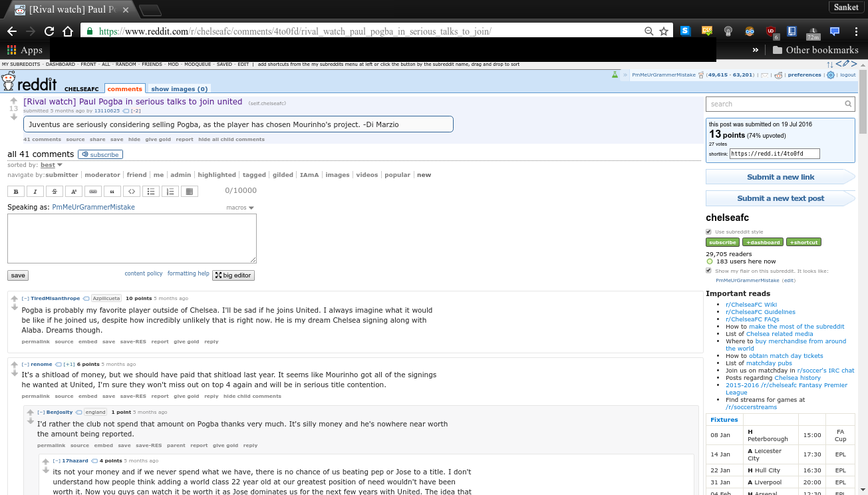Image resolution: width=868 pixels, height=495 pixels.
Task: Open the MODQUEUE item in top bar
Action: [x=198, y=65]
